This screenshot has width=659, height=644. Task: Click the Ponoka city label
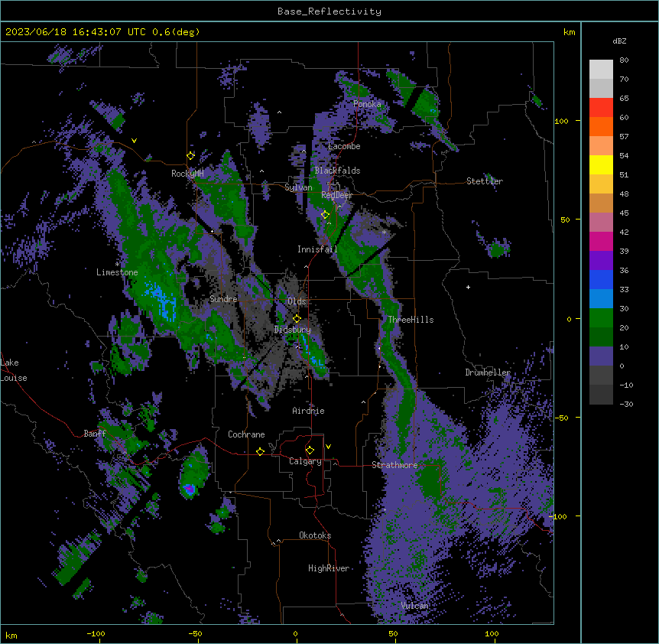click(x=367, y=104)
